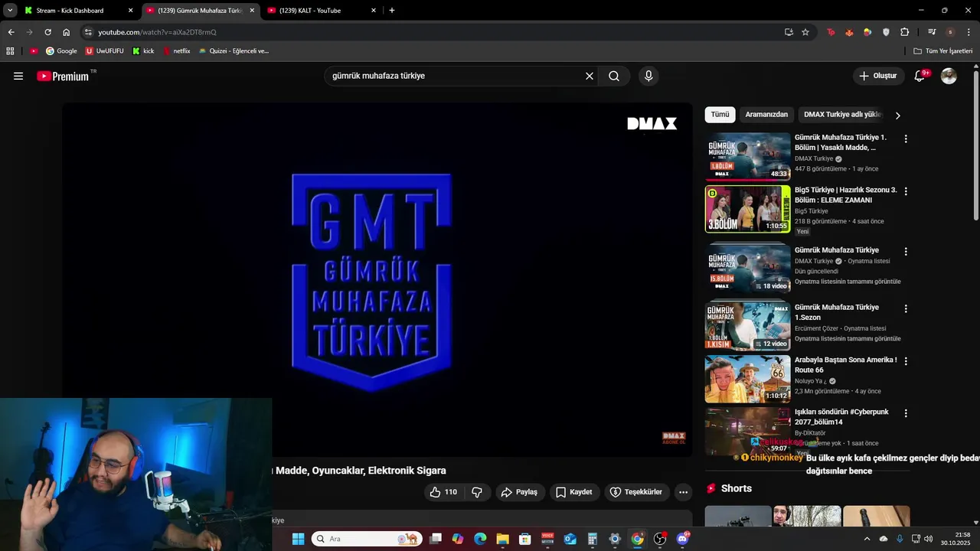Image resolution: width=980 pixels, height=551 pixels.
Task: Open Microsoft Edge from the taskbar
Action: (x=480, y=539)
